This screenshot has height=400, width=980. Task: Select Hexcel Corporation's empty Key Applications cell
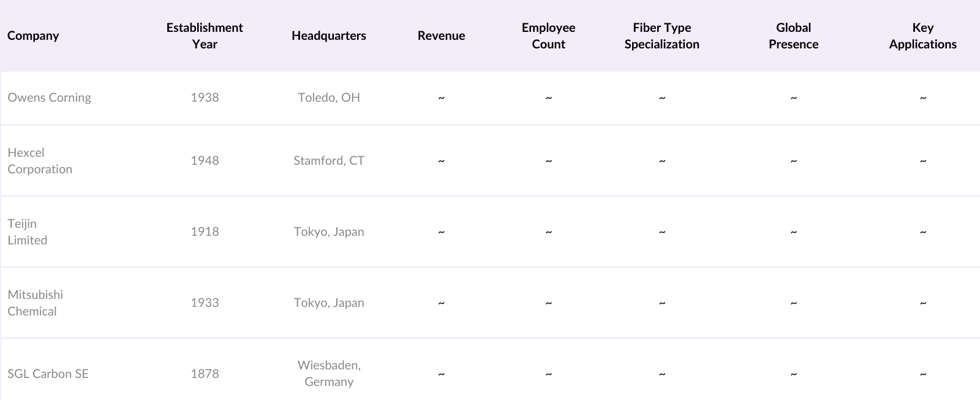[922, 160]
